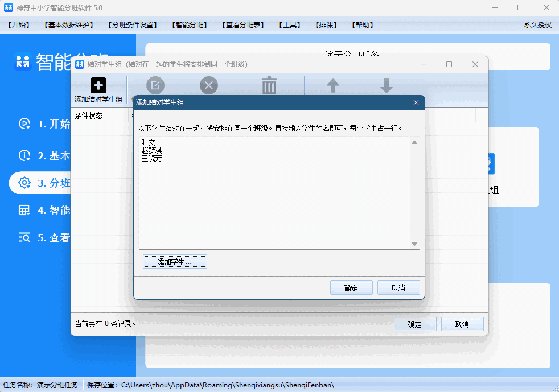This screenshot has width=559, height=392.
Task: Open the 【查看分班表】 menu
Action: [x=242, y=24]
